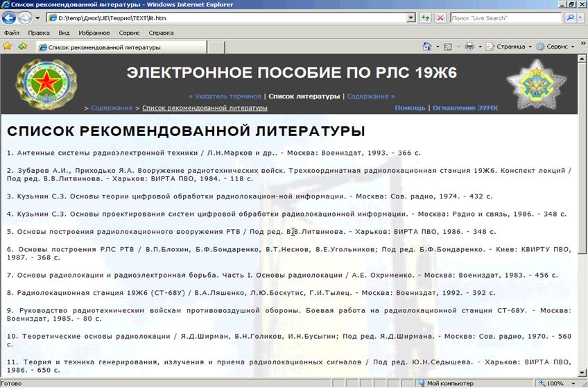
Task: Click the Home page icon
Action: 427,47
